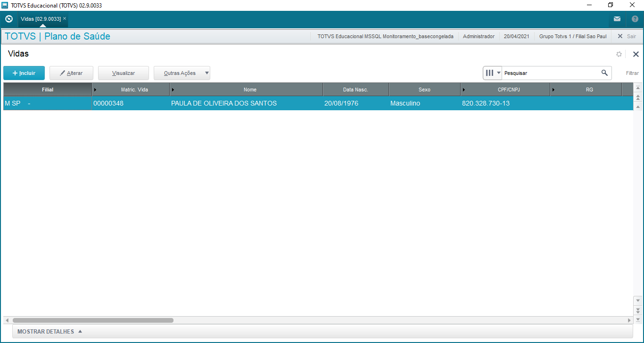Switch to the Vidas [02.9.0033] tab
Image resolution: width=644 pixels, height=343 pixels.
[x=41, y=19]
